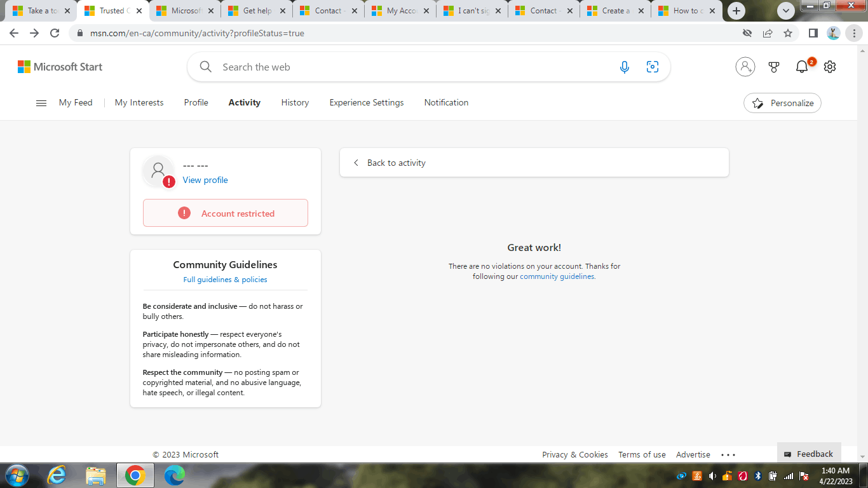Screen dimensions: 868x488
Task: Go back to the previous page
Action: (14, 33)
